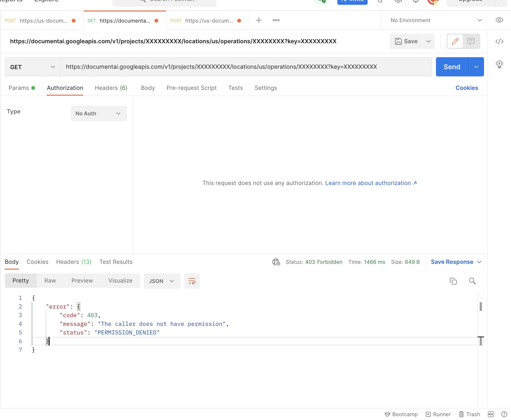Copy the response body with copy icon
Image resolution: width=511 pixels, height=420 pixels.
453,281
